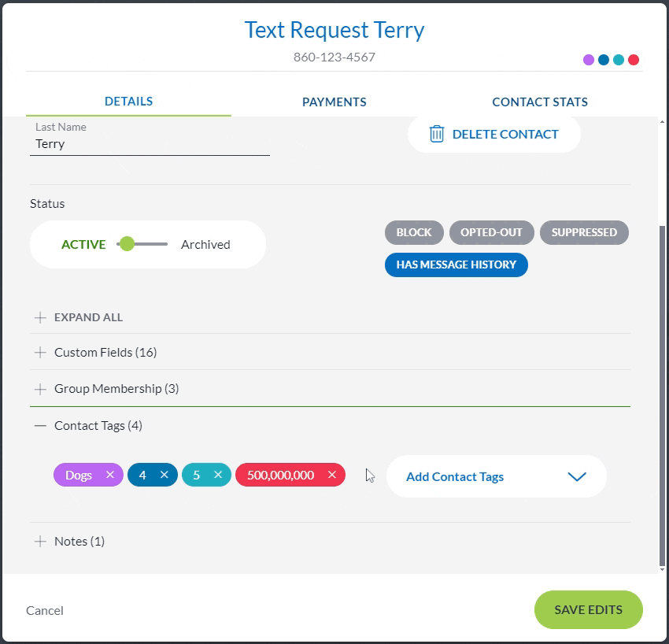The width and height of the screenshot is (669, 644).
Task: Remove the Dogs tag with its X
Action: click(x=110, y=475)
